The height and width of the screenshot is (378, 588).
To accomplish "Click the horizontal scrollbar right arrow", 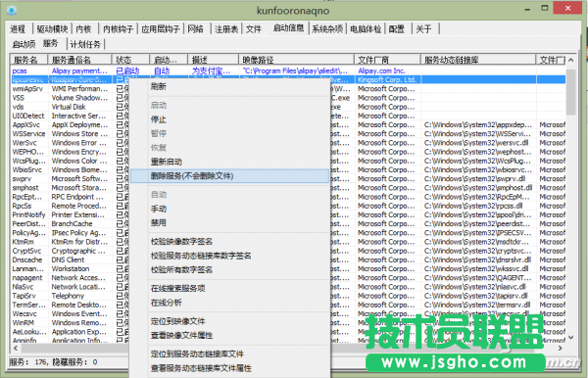I will point(561,348).
